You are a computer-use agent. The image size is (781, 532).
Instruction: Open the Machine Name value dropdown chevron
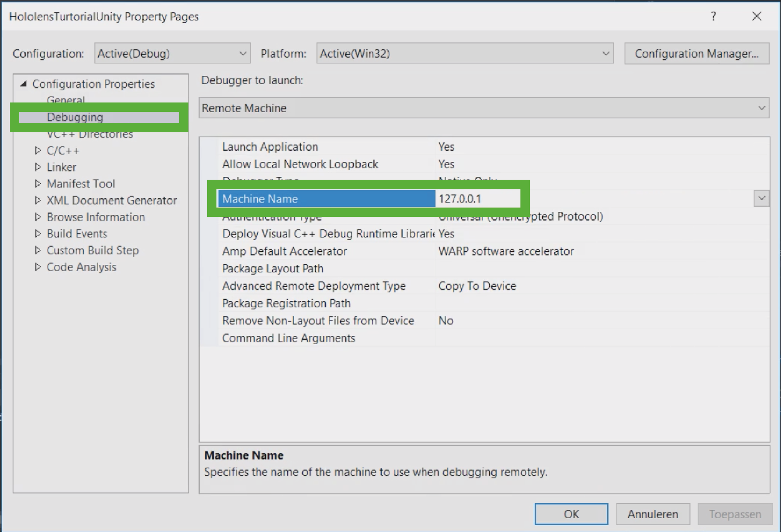coord(761,198)
